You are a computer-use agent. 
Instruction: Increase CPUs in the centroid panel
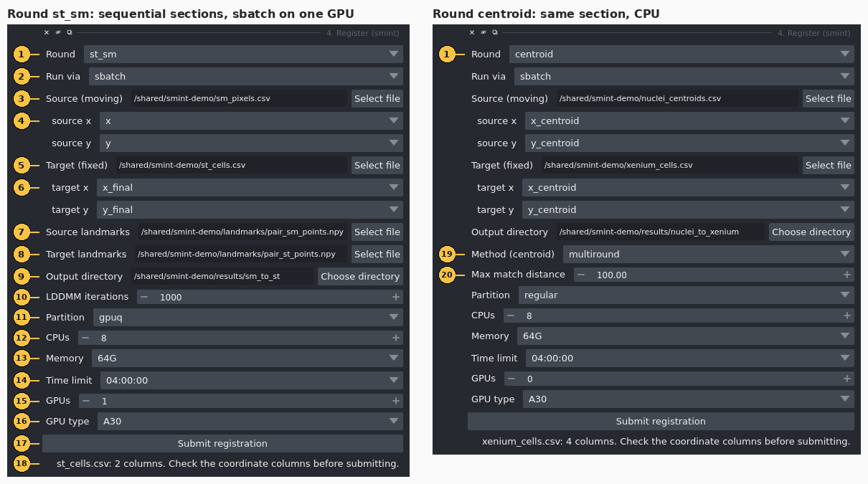coord(846,315)
